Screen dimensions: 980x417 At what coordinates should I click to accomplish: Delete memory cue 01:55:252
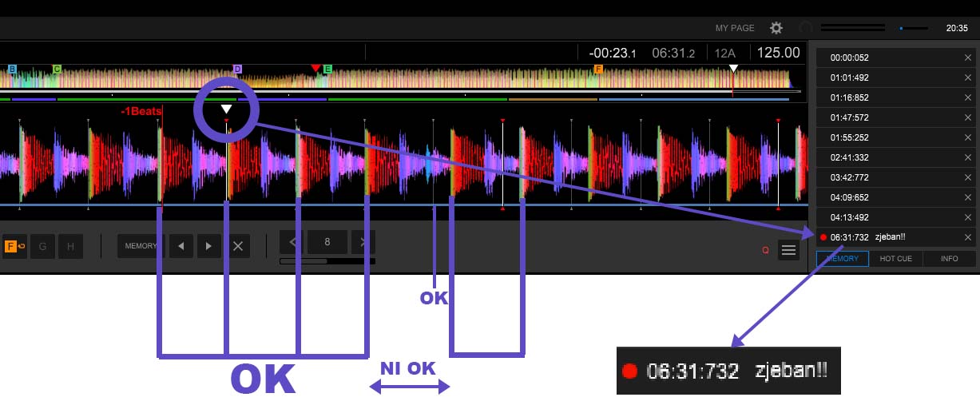[x=967, y=137]
